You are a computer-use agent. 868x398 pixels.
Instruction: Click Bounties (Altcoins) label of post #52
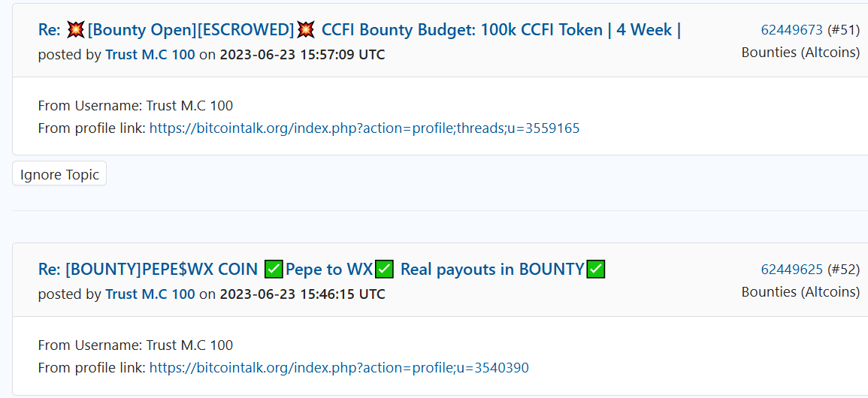point(800,292)
